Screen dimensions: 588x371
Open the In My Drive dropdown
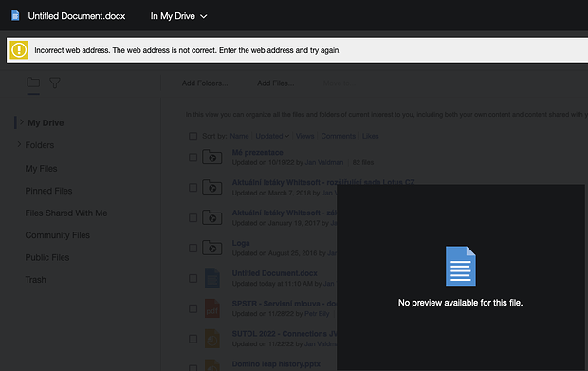click(x=178, y=16)
